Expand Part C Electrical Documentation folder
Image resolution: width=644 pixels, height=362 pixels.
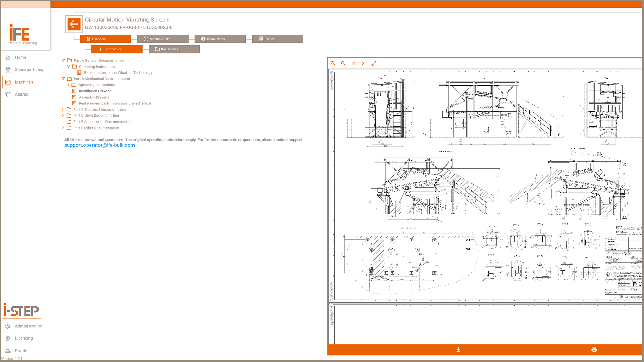pos(63,110)
